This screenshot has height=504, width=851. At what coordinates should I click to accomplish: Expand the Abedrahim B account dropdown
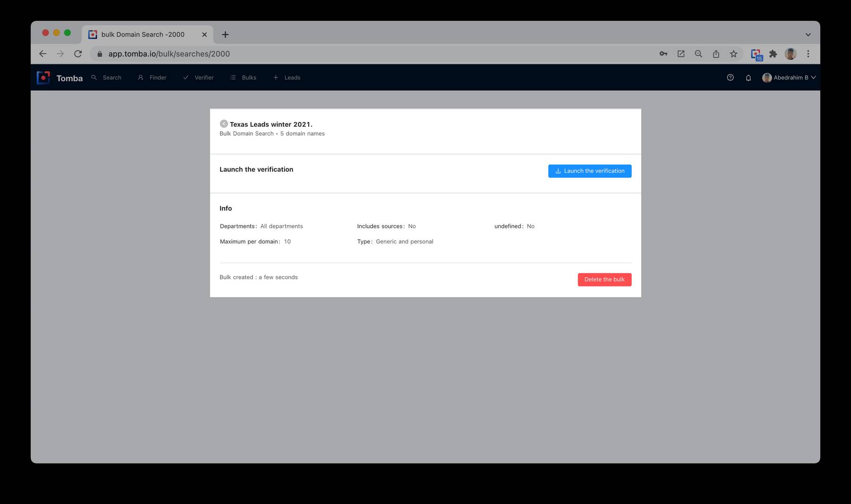click(x=789, y=78)
